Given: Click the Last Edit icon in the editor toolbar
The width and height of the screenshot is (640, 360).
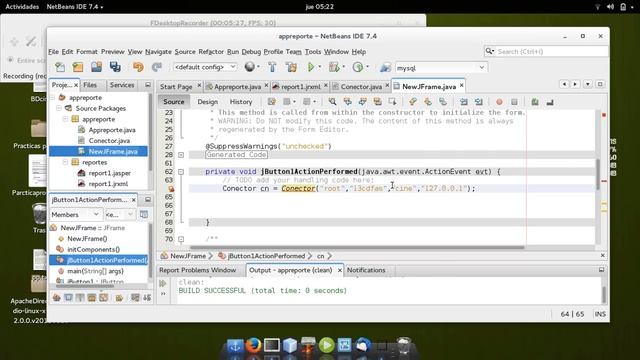Looking at the screenshot, I should 271,102.
